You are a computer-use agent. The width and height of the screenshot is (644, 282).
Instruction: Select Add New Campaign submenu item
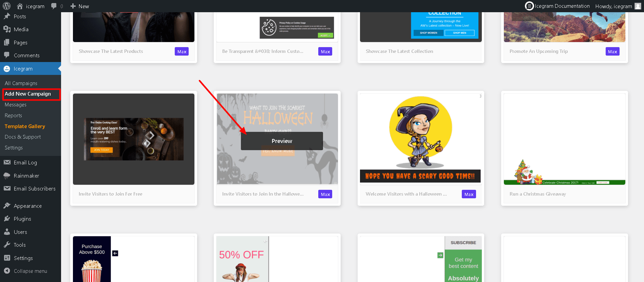click(x=28, y=94)
